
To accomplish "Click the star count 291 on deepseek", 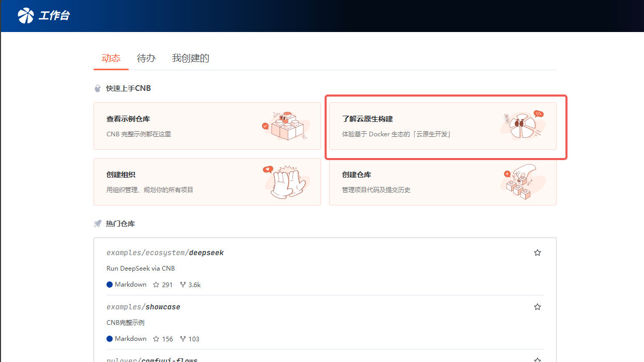I will pos(163,285).
